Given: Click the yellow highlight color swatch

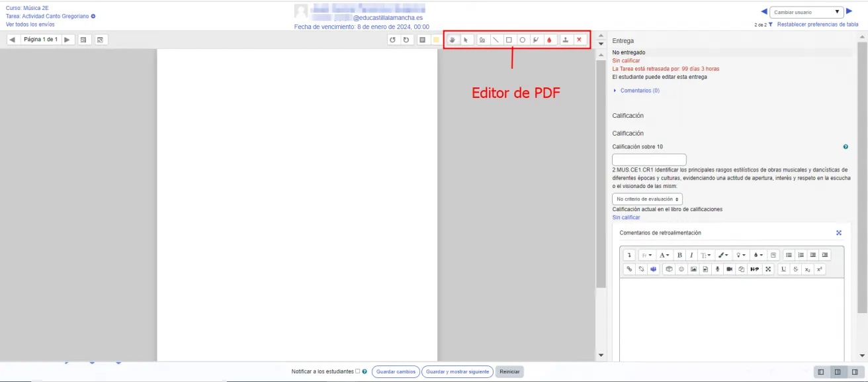Looking at the screenshot, I should click(436, 40).
